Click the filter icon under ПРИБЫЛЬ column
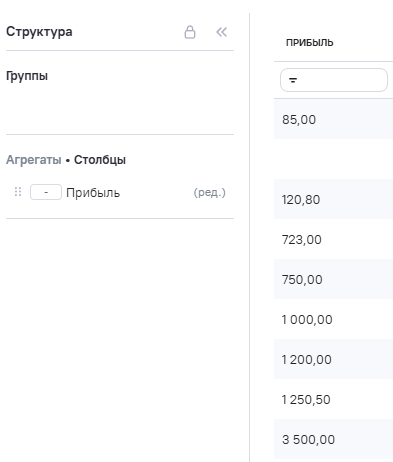This screenshot has height=462, width=393. [x=293, y=80]
